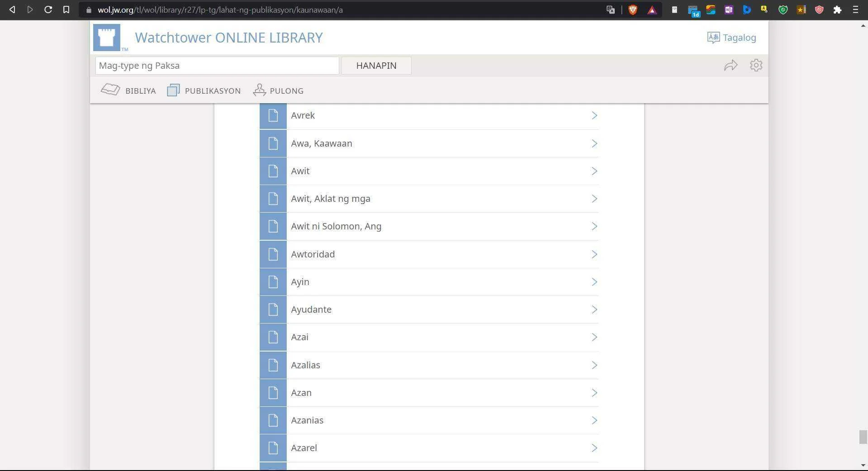
Task: Open the share arrow icon
Action: point(731,66)
